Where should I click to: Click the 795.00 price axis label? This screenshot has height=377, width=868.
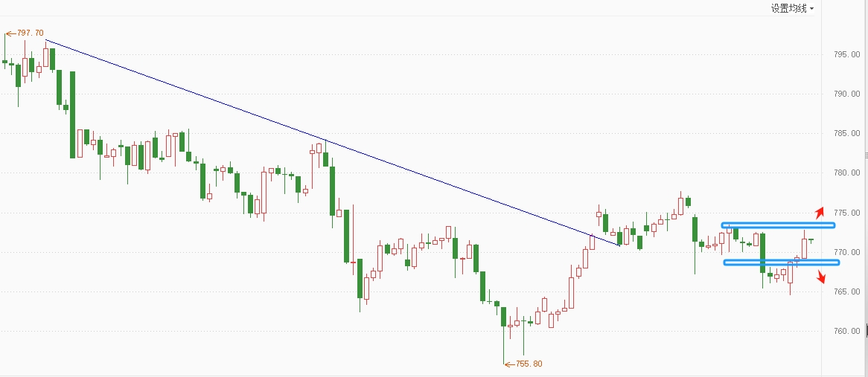(x=846, y=55)
